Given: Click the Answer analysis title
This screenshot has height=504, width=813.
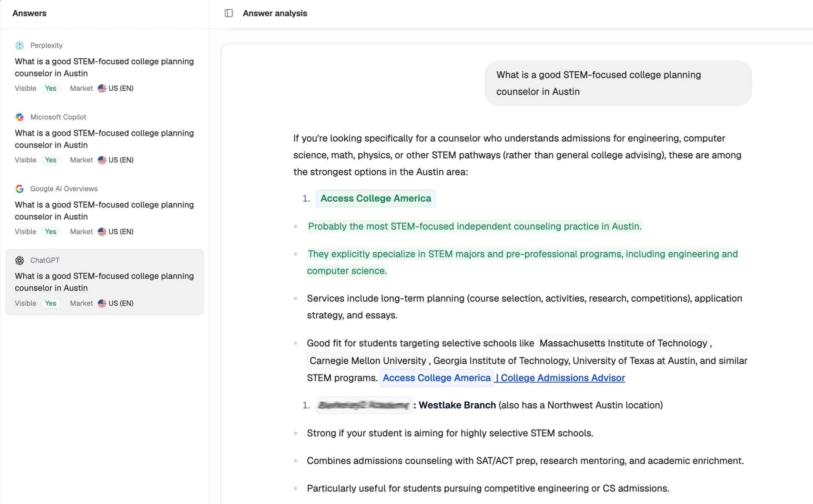Looking at the screenshot, I should (275, 13).
